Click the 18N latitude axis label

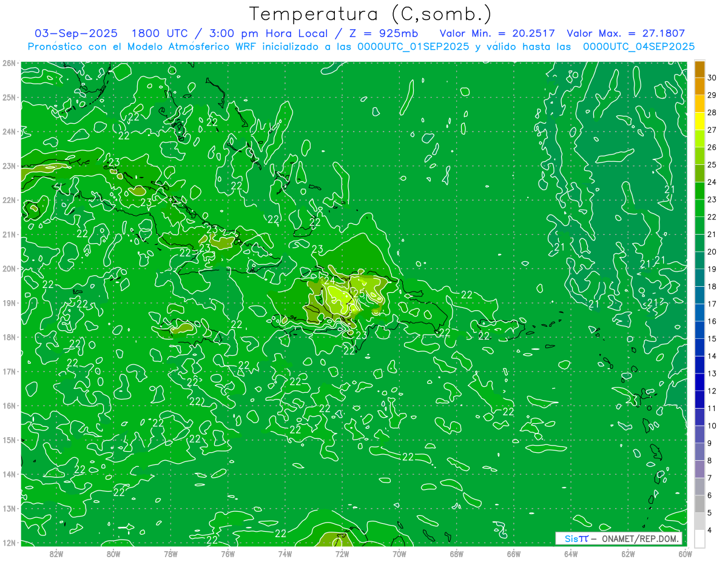point(8,337)
